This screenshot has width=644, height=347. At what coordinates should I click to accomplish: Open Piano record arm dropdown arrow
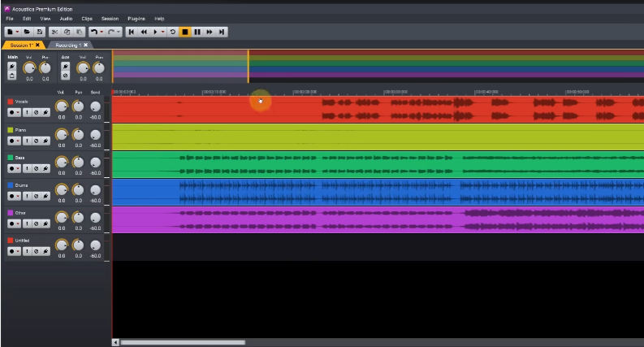coord(18,141)
